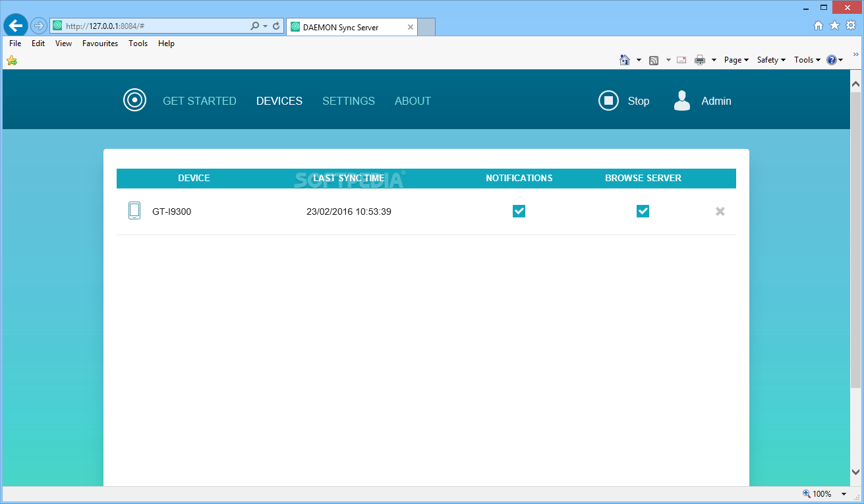Click the Read mail icon
864x504 pixels.
[x=681, y=60]
